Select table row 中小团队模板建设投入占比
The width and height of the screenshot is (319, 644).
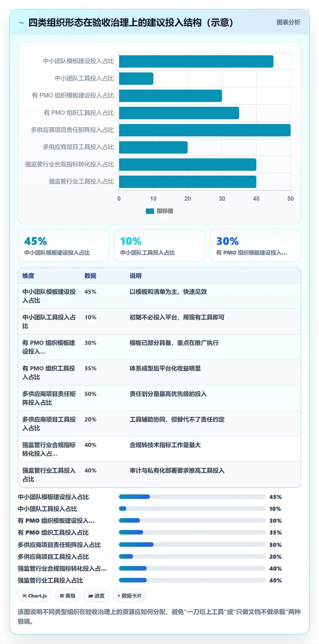(159, 296)
